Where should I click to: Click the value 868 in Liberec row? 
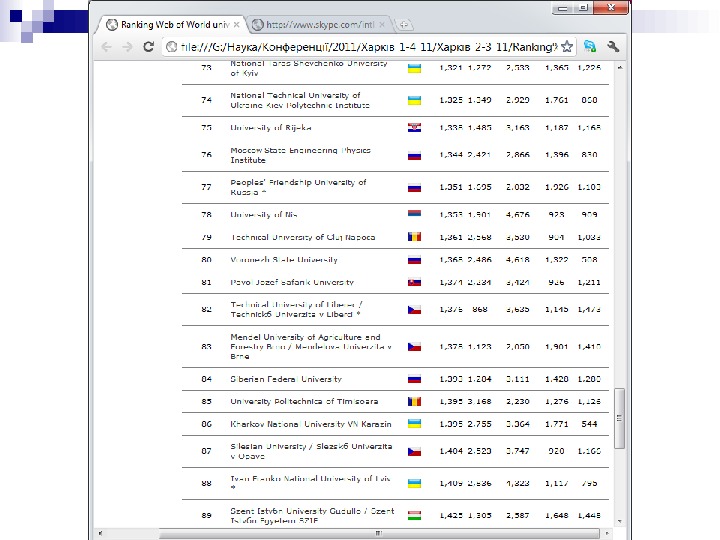point(479,309)
